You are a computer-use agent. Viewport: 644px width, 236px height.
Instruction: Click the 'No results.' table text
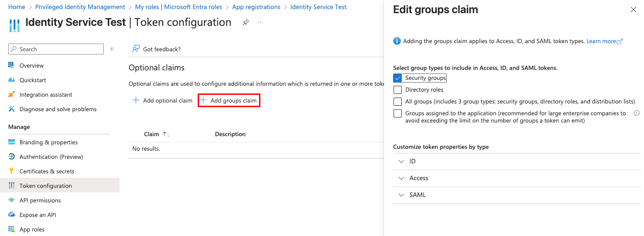point(146,149)
